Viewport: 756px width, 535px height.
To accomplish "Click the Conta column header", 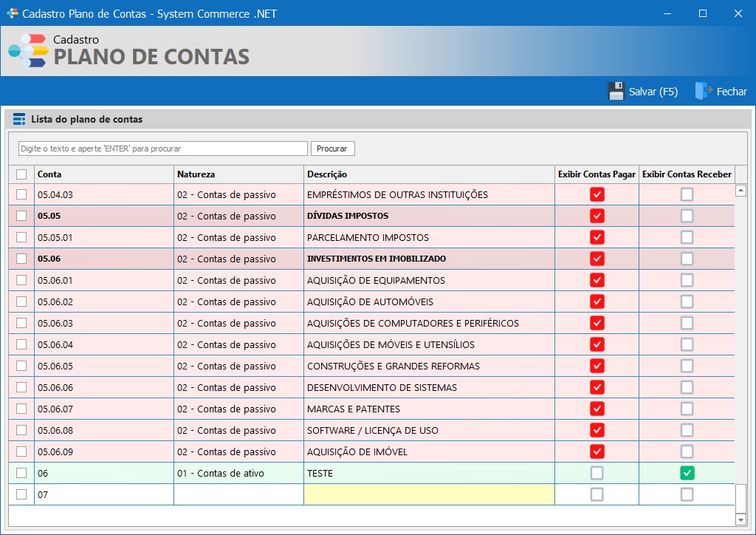I will pos(103,174).
